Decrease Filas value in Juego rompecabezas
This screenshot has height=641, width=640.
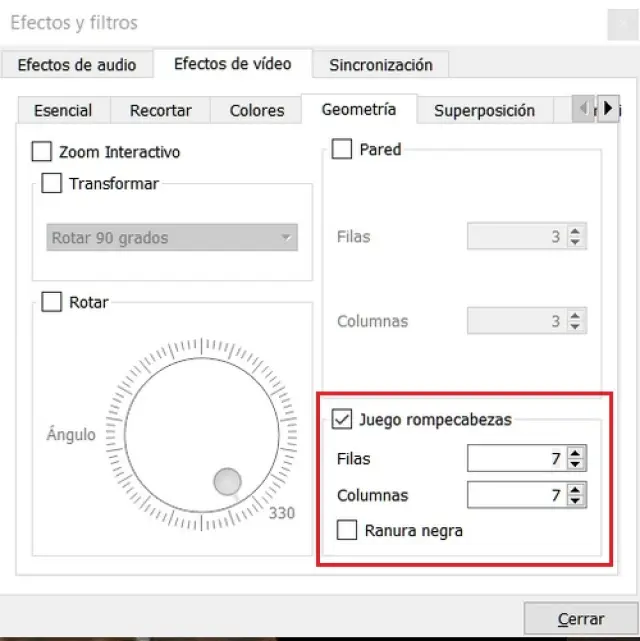[575, 464]
